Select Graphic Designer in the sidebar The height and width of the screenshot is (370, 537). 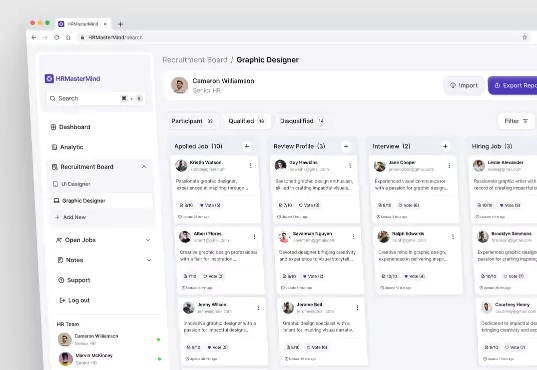pos(101,201)
